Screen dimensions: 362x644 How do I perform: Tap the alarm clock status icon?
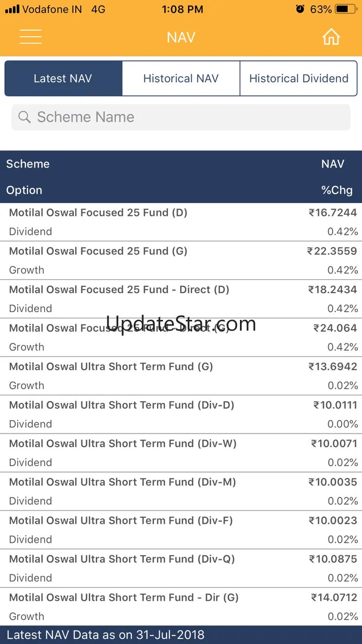[300, 9]
